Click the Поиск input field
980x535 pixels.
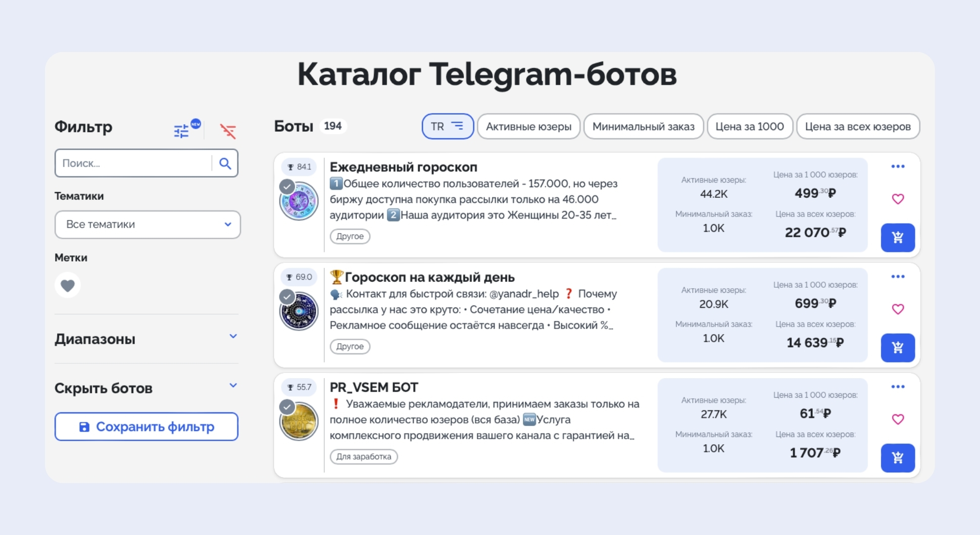134,164
